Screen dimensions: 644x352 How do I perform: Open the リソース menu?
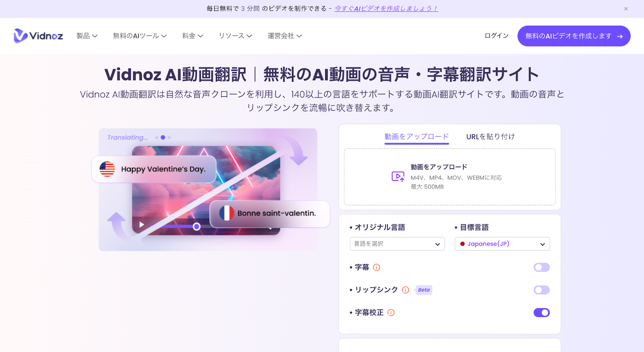[235, 36]
